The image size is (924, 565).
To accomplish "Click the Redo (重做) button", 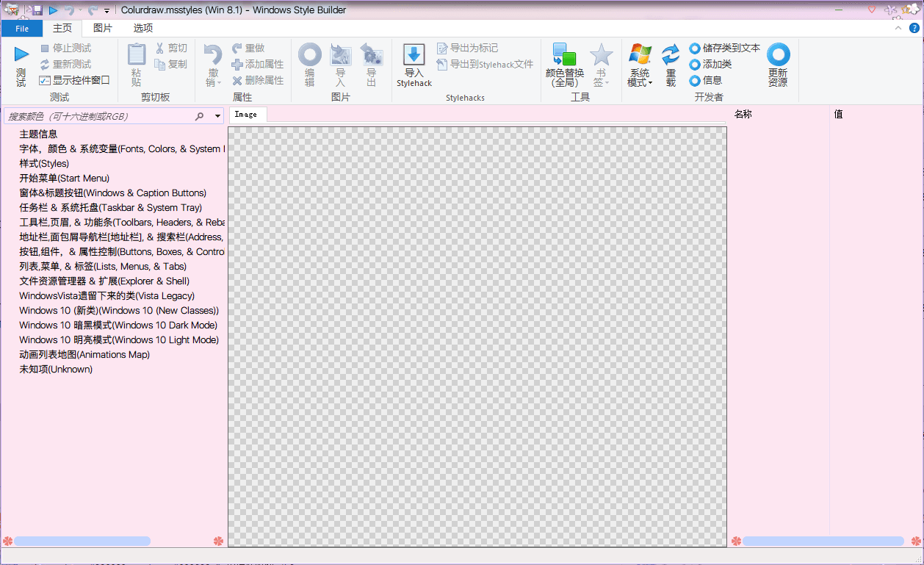I will (x=248, y=48).
